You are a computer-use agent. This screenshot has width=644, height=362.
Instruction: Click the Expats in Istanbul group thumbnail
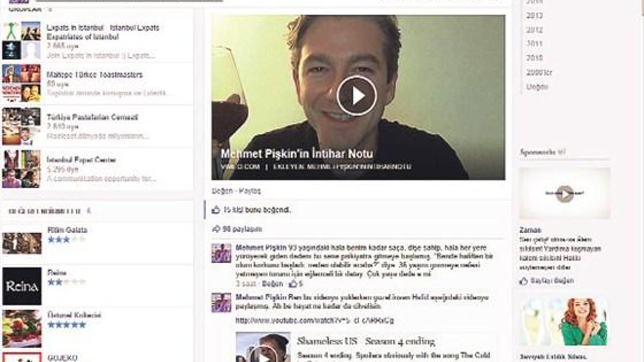[21, 40]
